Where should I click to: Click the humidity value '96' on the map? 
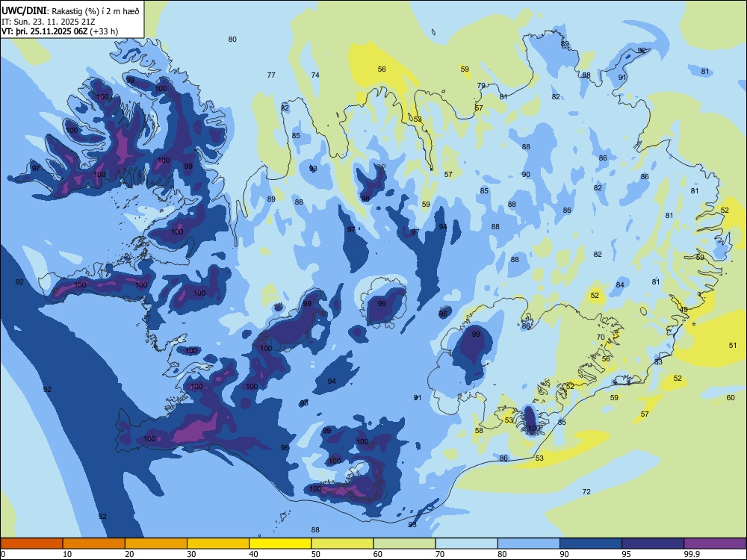[285, 447]
